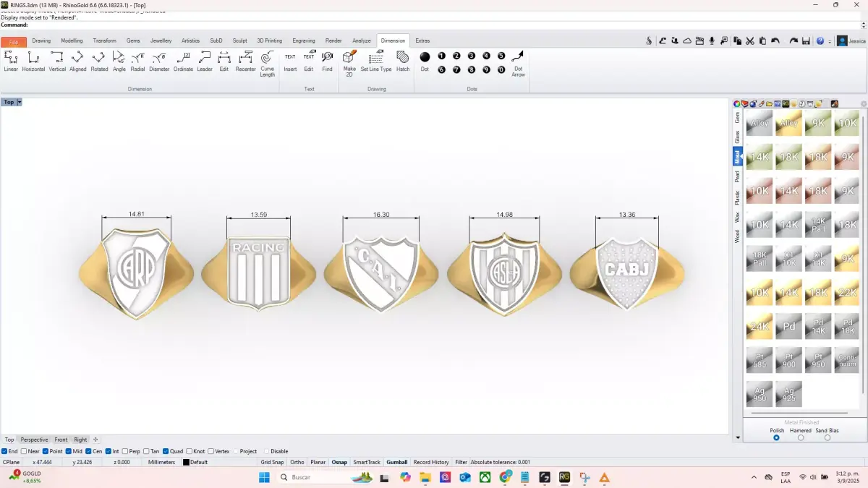Open the Windows Start button
The image size is (868, 488).
click(x=264, y=477)
